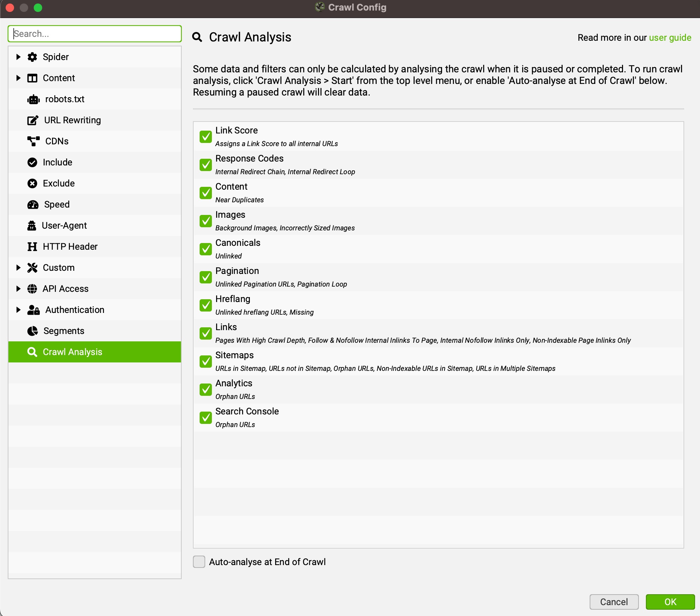
Task: Select the Crawl Analysis sidebar entry
Action: [x=72, y=352]
